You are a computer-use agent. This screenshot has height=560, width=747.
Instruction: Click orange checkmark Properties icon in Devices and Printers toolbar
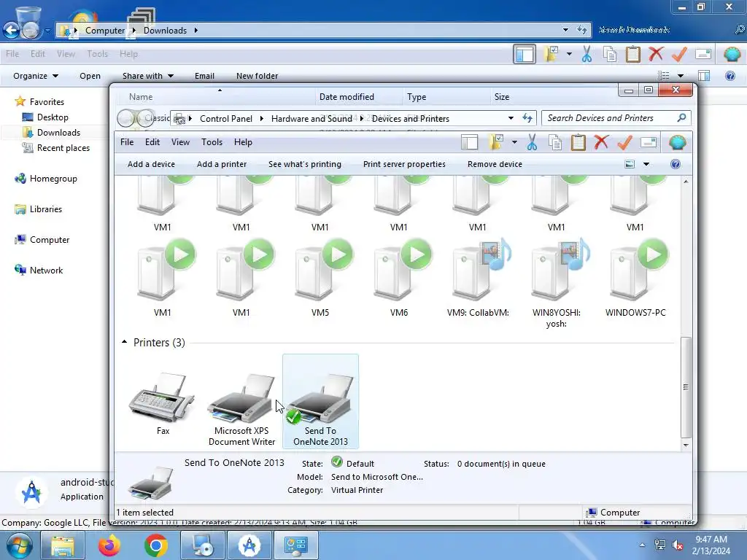[x=624, y=142]
